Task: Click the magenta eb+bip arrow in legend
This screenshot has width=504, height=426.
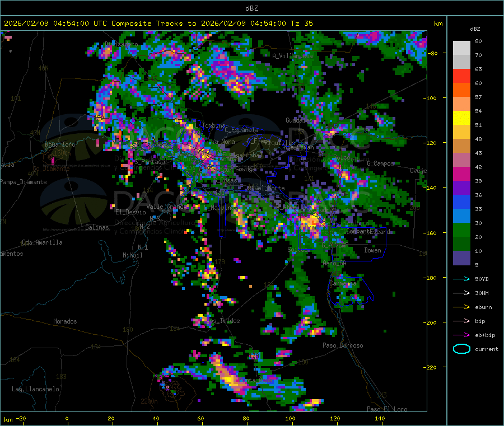Action: 461,335
